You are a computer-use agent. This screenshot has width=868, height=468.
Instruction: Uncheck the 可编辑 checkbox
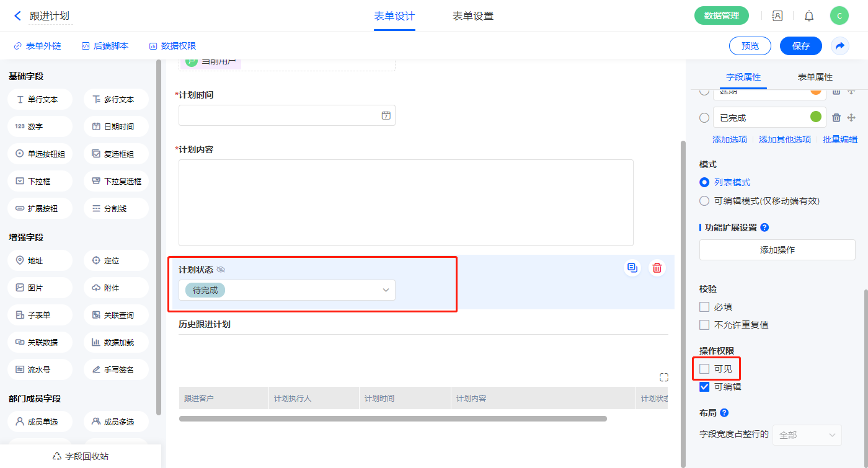click(704, 387)
